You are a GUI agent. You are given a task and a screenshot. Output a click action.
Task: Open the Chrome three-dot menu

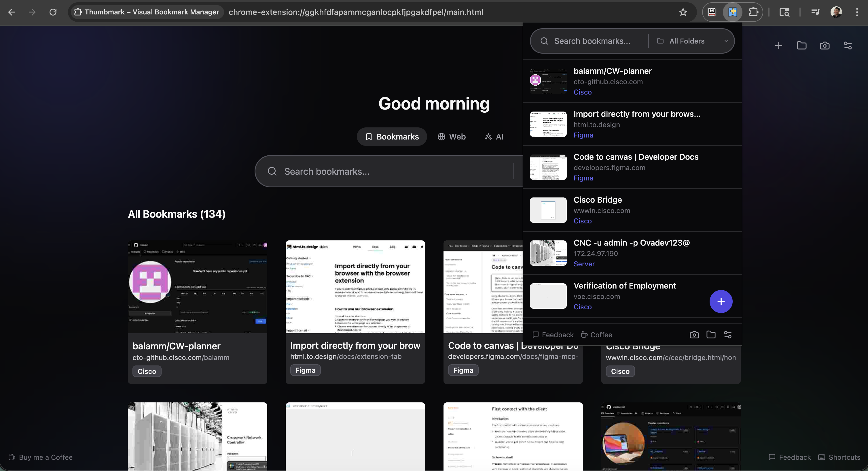point(857,12)
